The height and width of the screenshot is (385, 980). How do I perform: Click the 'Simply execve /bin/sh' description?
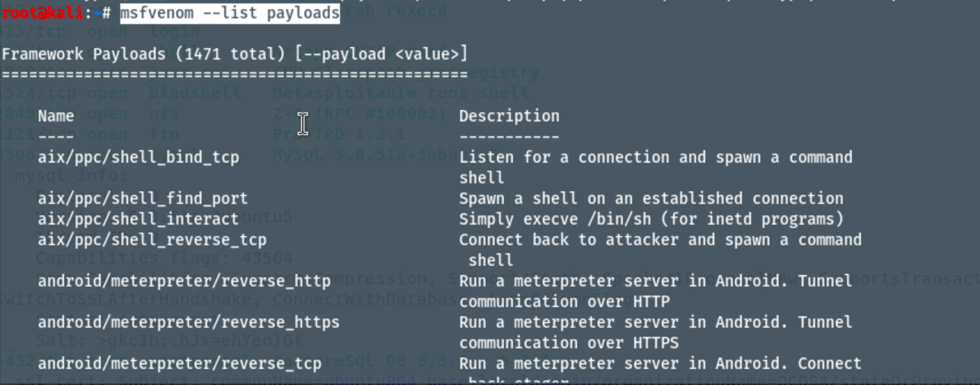(651, 219)
